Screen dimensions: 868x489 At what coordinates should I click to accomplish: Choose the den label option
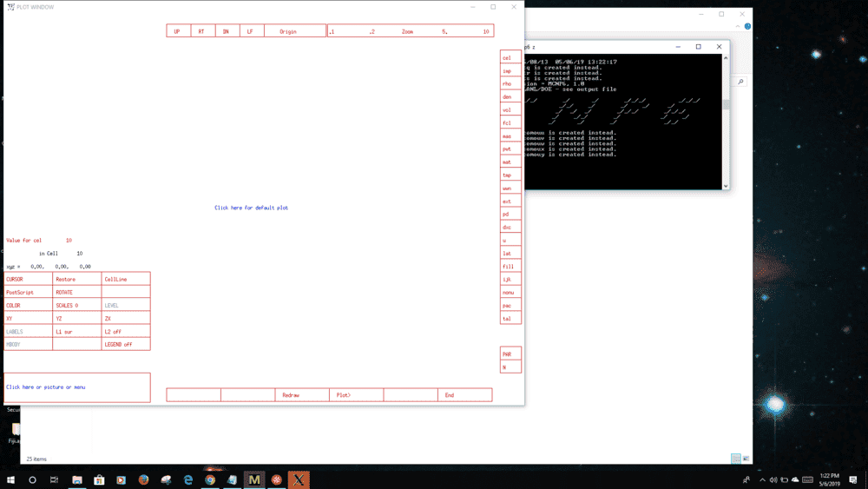coord(510,97)
